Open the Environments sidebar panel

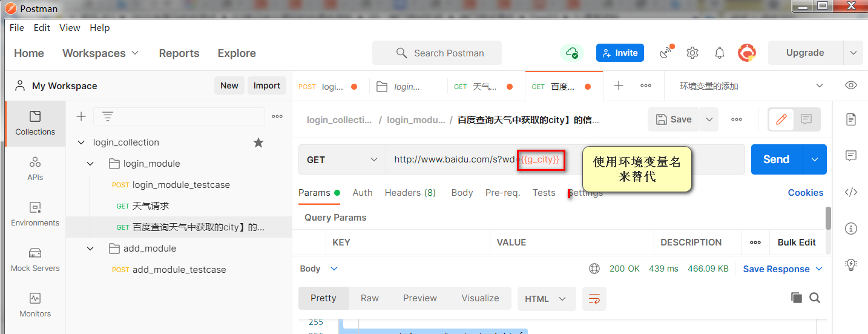(x=35, y=215)
